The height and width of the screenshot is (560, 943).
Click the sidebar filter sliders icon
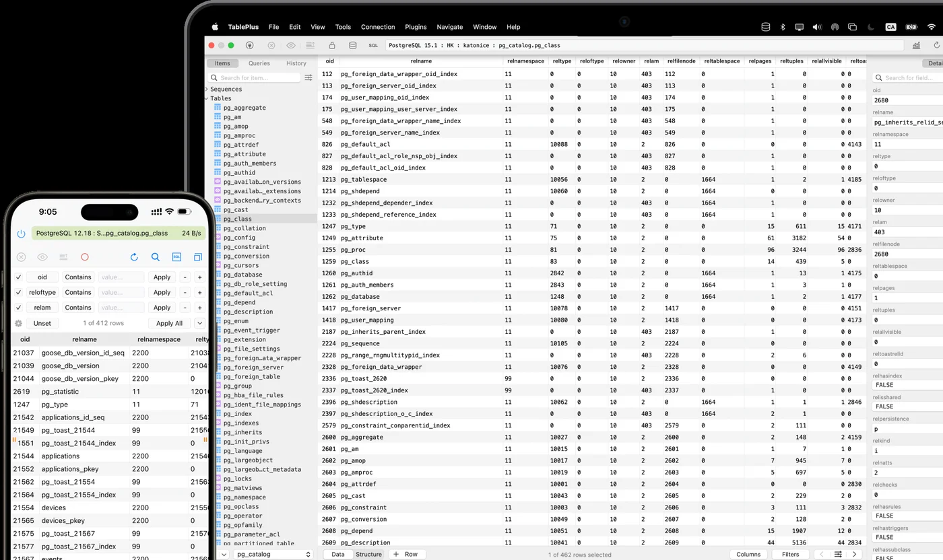308,78
